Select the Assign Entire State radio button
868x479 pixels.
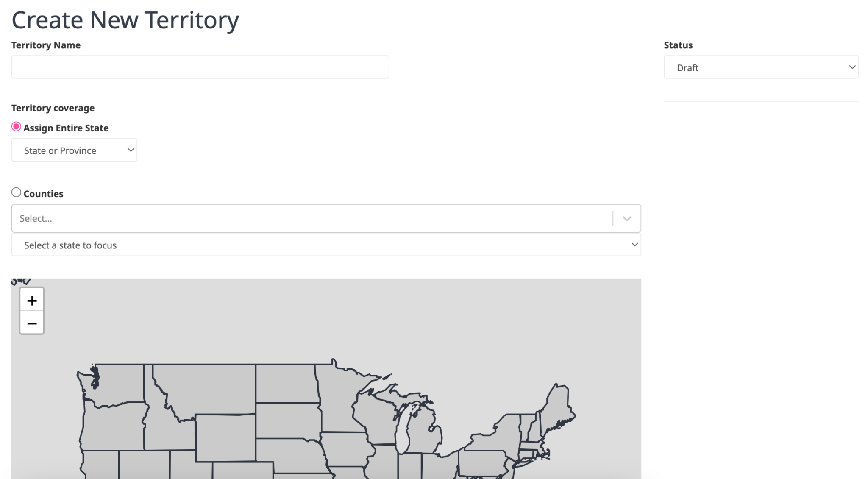[16, 126]
